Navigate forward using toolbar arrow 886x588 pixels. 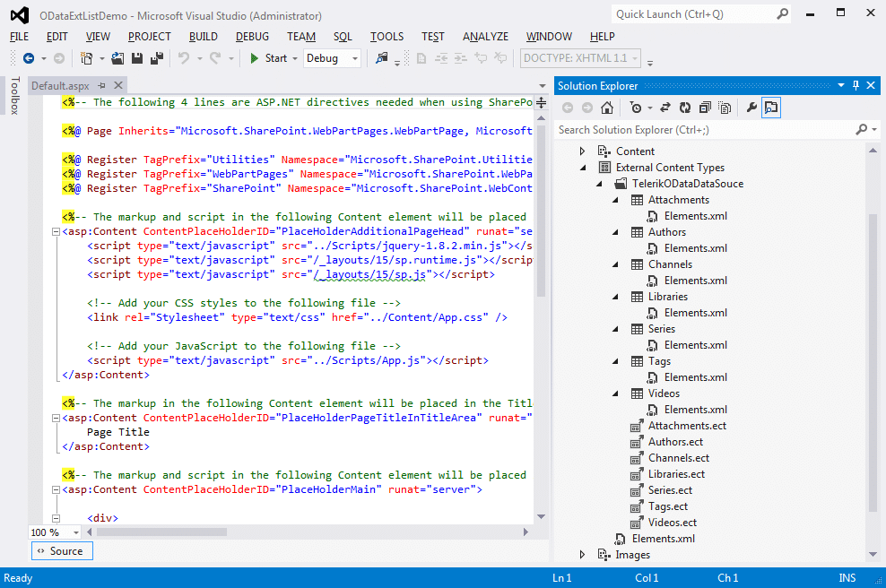tap(59, 58)
